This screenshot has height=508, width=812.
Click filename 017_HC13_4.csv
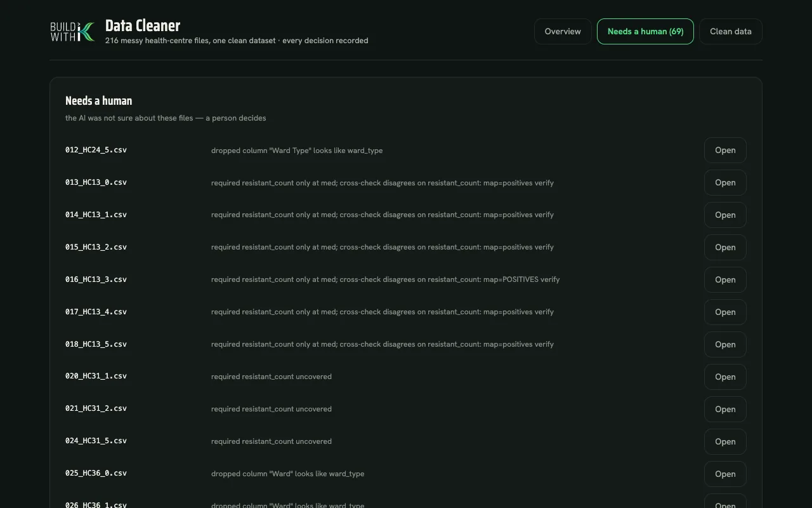point(96,312)
